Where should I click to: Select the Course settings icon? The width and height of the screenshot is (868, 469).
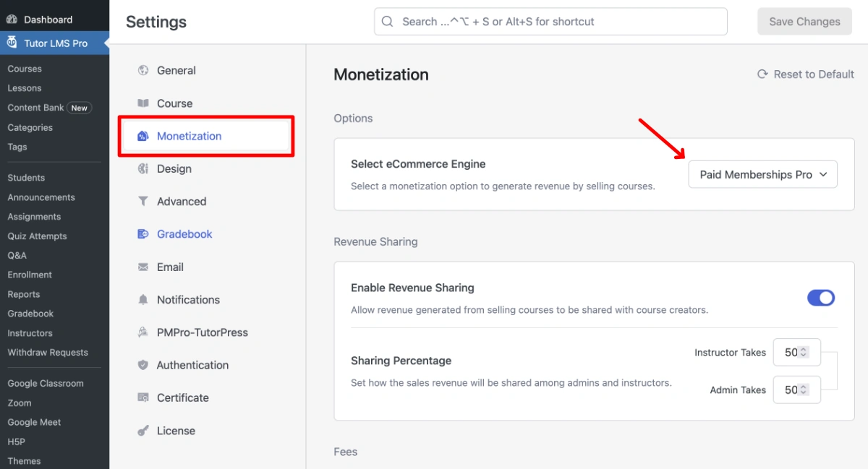[143, 103]
